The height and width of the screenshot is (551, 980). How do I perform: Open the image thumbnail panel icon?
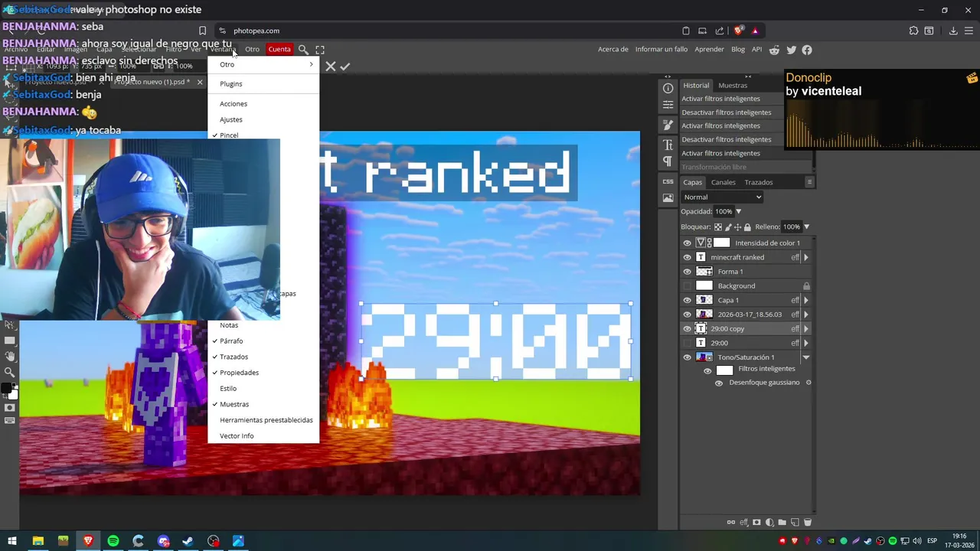[x=668, y=197]
